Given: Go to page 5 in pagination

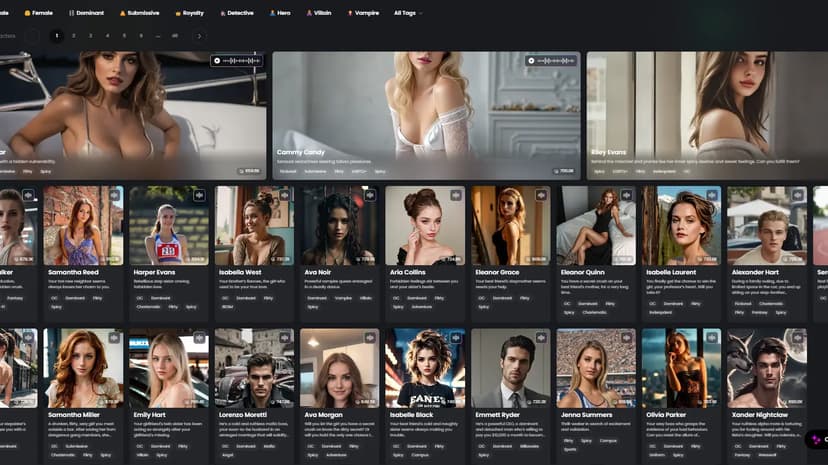Looking at the screenshot, I should pos(124,36).
